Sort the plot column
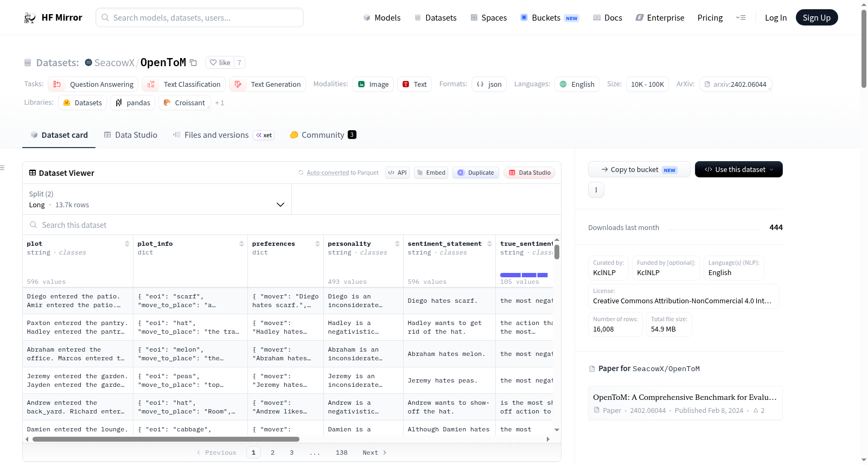This screenshot has height=465, width=868. point(127,244)
